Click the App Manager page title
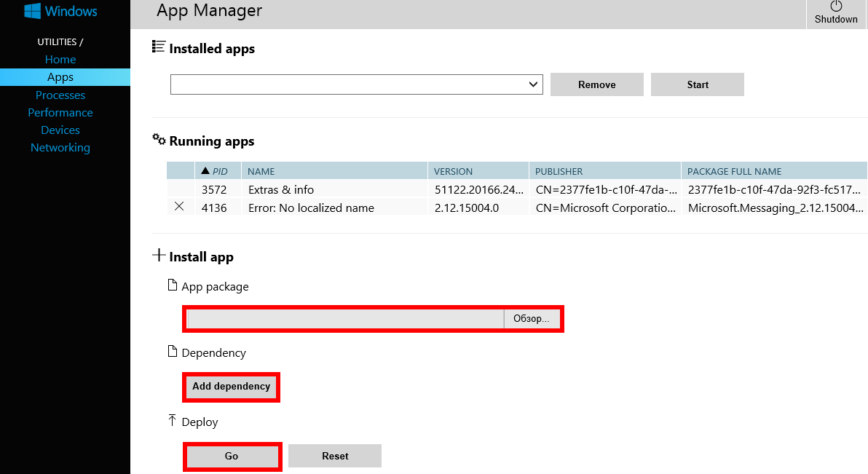The image size is (868, 474). pos(209,10)
